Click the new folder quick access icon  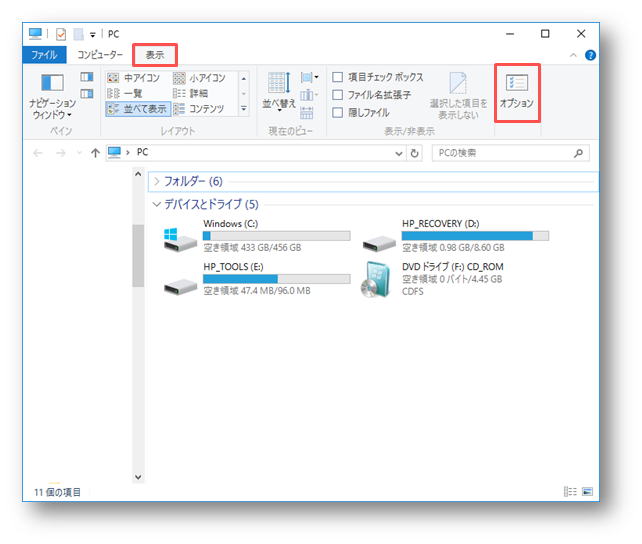79,34
